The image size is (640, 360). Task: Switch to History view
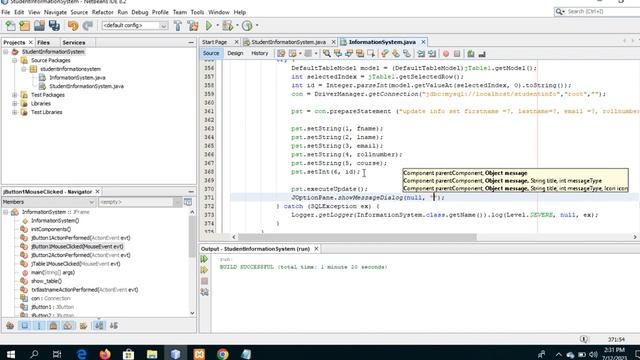point(260,53)
